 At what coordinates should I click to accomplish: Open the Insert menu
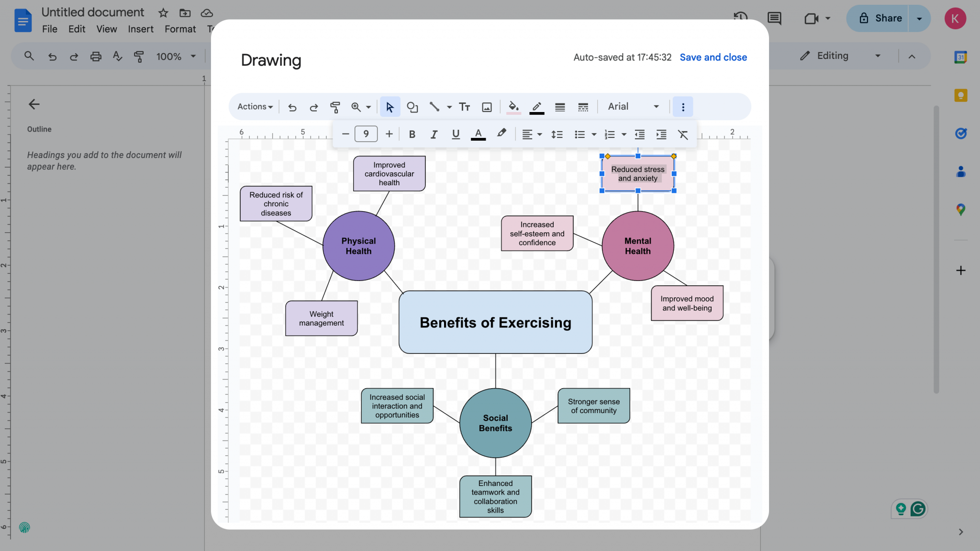coord(140,29)
